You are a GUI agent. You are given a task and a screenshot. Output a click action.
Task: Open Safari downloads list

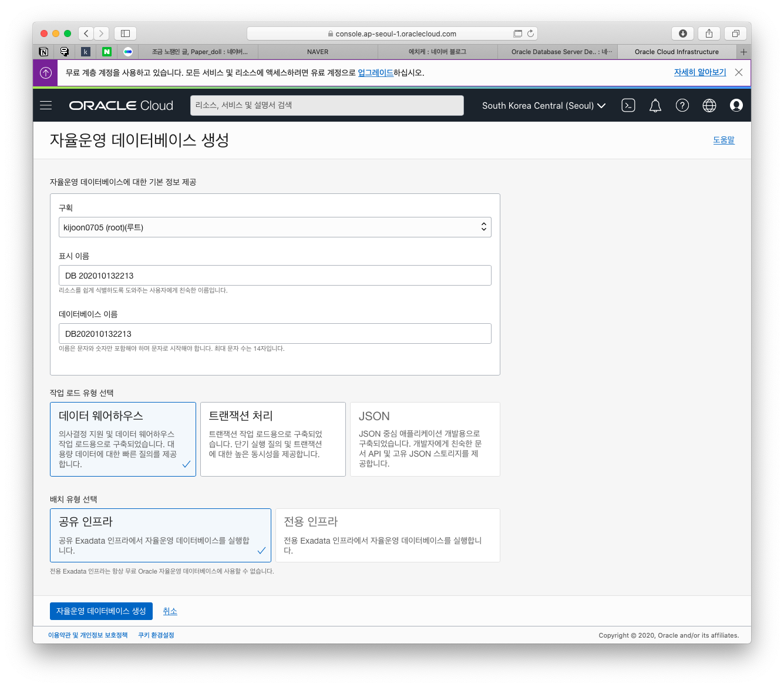click(683, 33)
